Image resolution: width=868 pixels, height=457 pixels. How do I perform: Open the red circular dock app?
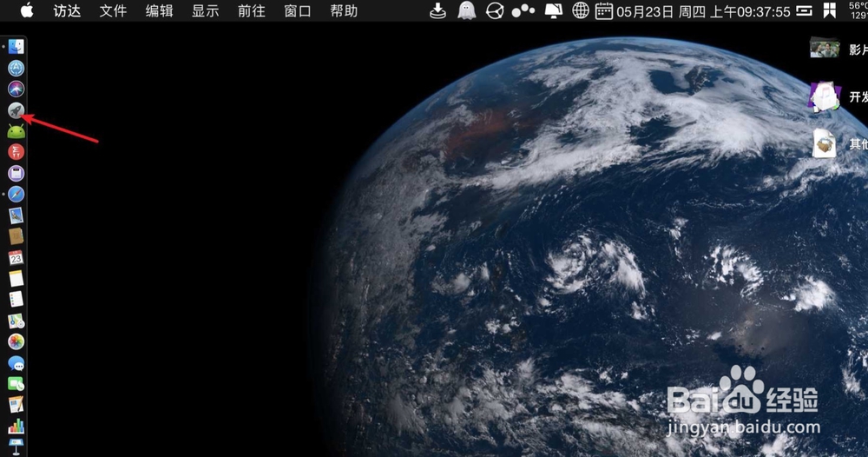pos(16,152)
